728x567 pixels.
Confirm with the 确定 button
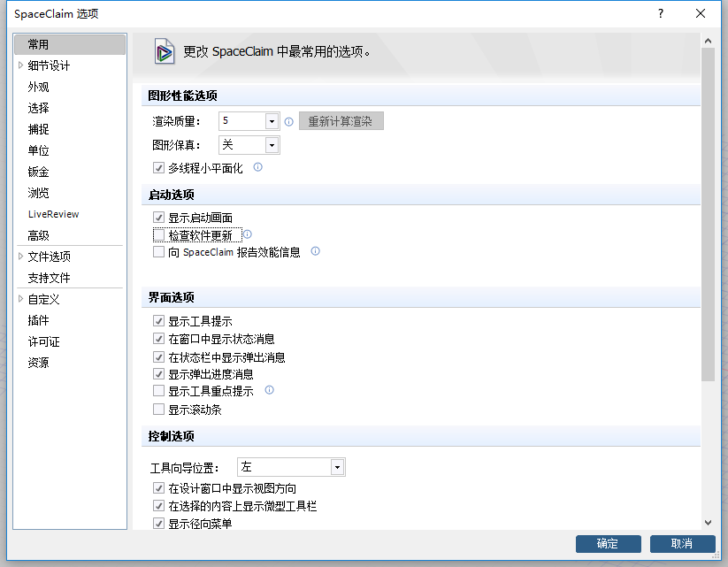[609, 544]
